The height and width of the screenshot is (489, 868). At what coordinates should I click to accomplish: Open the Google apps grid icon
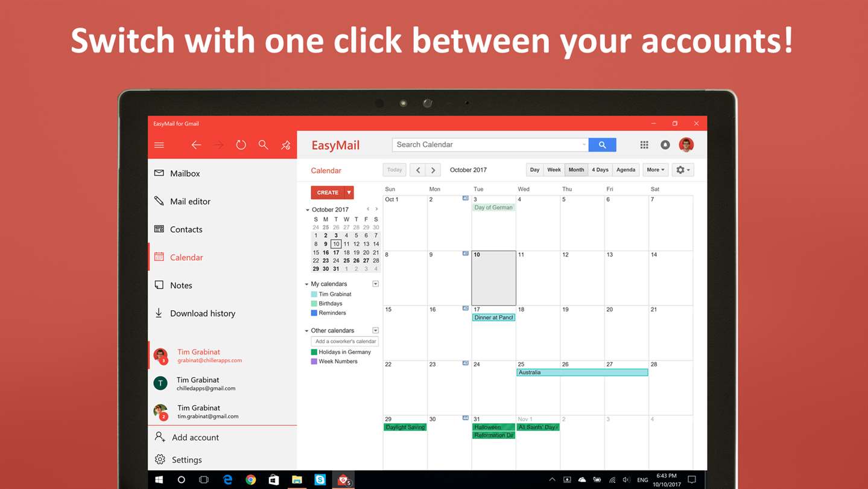click(644, 145)
